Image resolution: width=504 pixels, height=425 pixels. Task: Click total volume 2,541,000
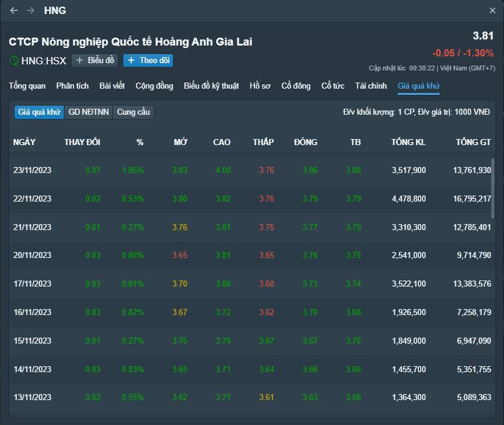(409, 255)
